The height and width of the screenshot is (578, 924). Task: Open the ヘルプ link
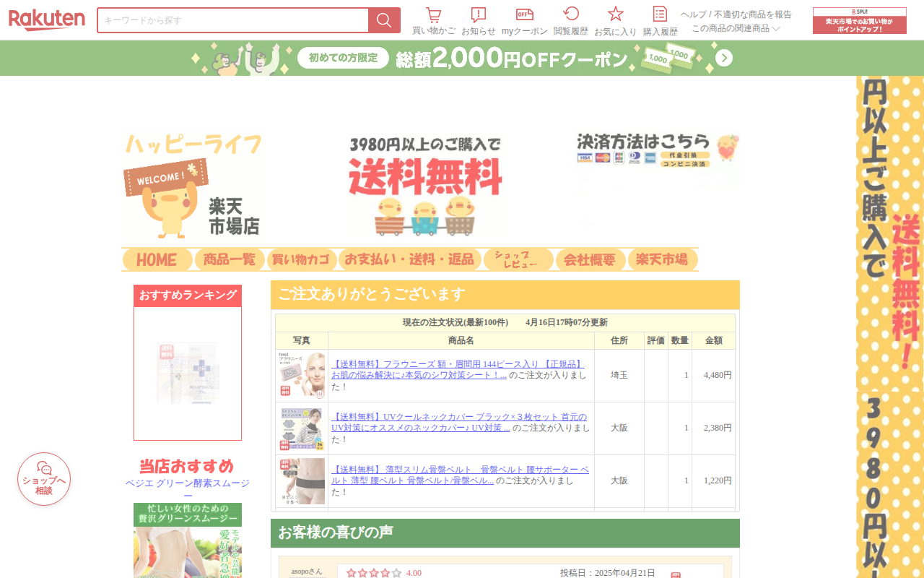coord(694,14)
